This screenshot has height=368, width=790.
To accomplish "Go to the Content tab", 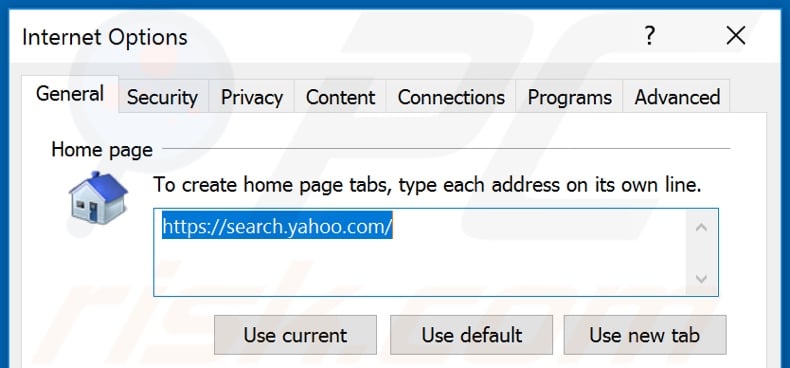I will click(x=341, y=97).
